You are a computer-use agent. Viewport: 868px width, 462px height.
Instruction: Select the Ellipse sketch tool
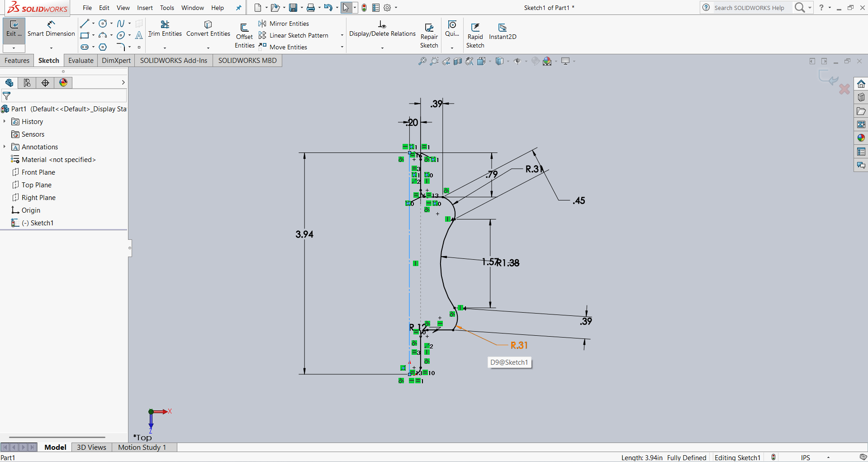[120, 35]
